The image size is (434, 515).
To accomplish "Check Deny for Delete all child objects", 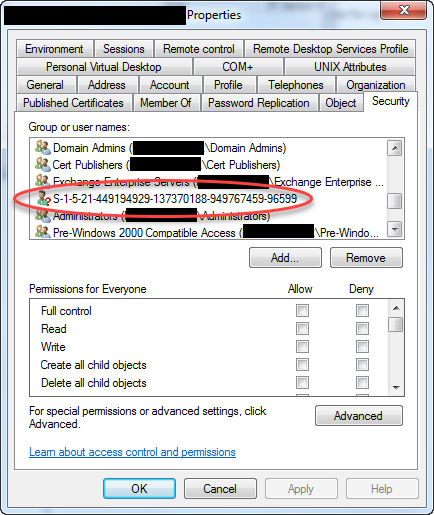I will click(x=362, y=383).
